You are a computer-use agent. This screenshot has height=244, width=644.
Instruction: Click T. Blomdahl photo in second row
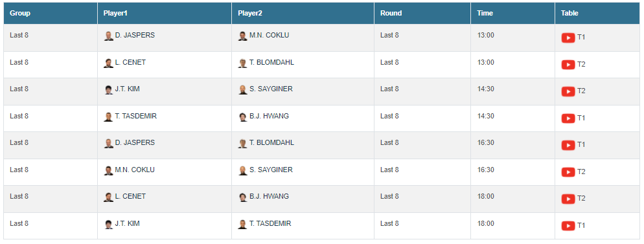click(x=243, y=63)
